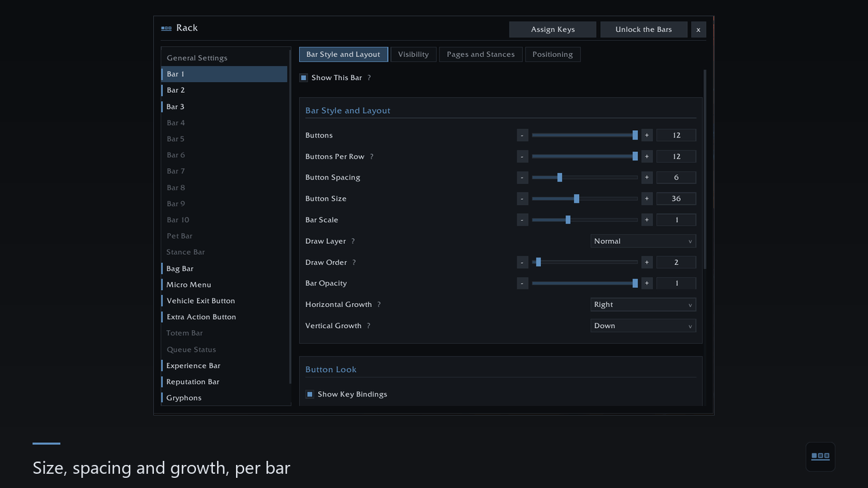Close the Rack settings window

point(698,29)
